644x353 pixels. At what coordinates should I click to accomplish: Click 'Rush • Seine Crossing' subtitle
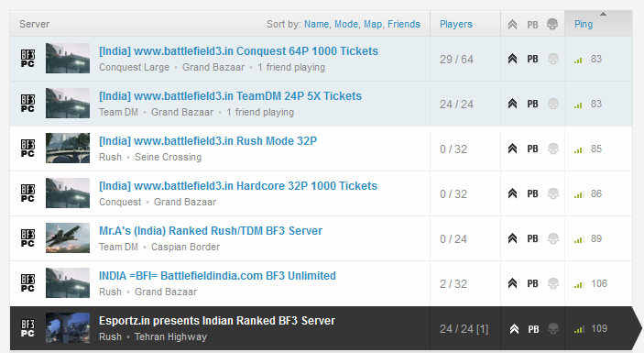pyautogui.click(x=150, y=157)
